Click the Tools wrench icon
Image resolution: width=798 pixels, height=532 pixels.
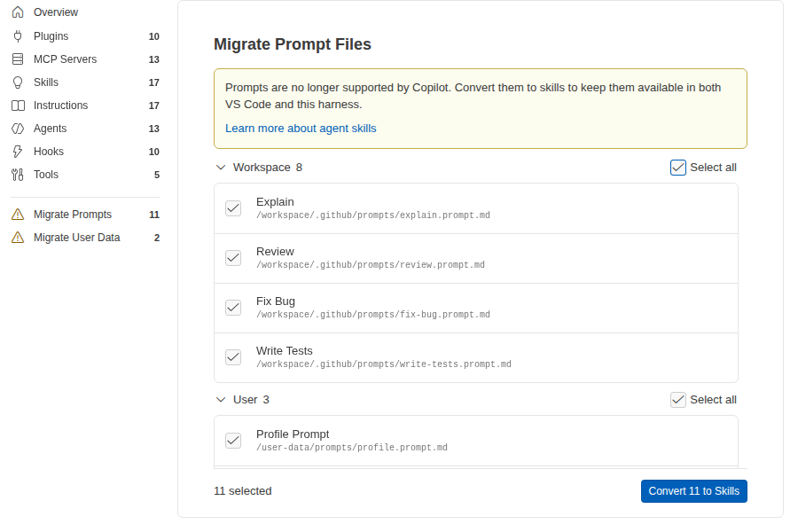(x=18, y=175)
